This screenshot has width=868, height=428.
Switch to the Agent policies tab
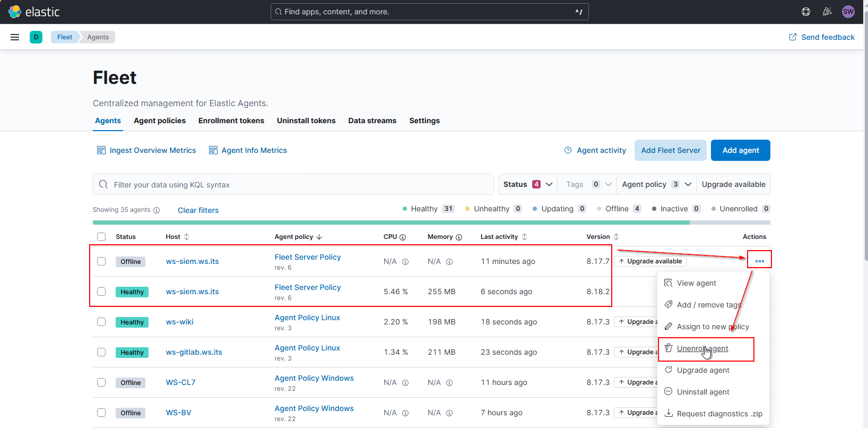tap(160, 121)
